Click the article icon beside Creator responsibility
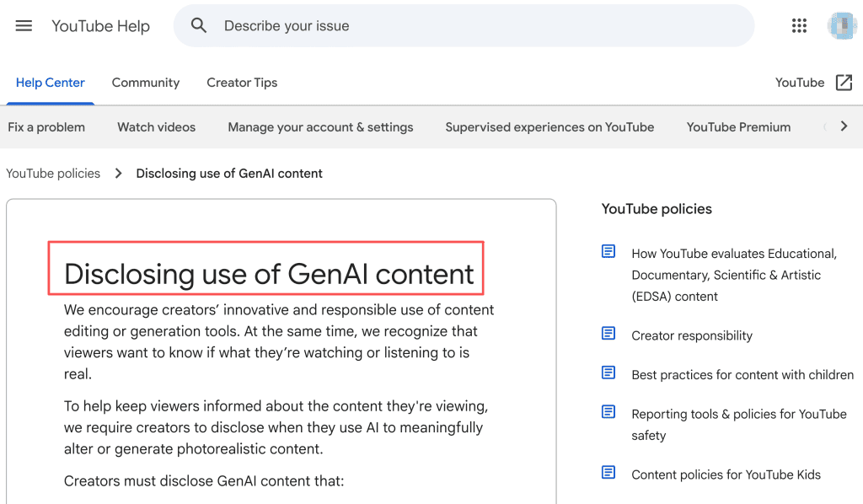This screenshot has width=863, height=504. [x=608, y=334]
